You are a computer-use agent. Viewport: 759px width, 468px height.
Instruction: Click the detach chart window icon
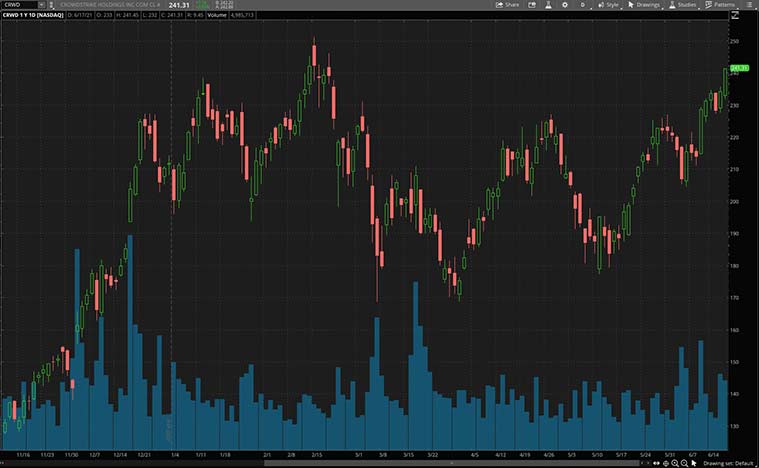[x=532, y=5]
